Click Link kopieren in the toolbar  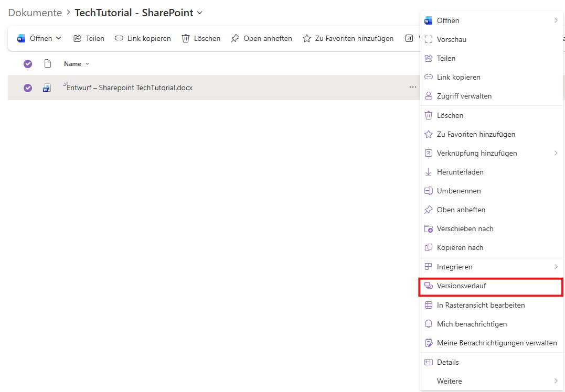pos(143,38)
